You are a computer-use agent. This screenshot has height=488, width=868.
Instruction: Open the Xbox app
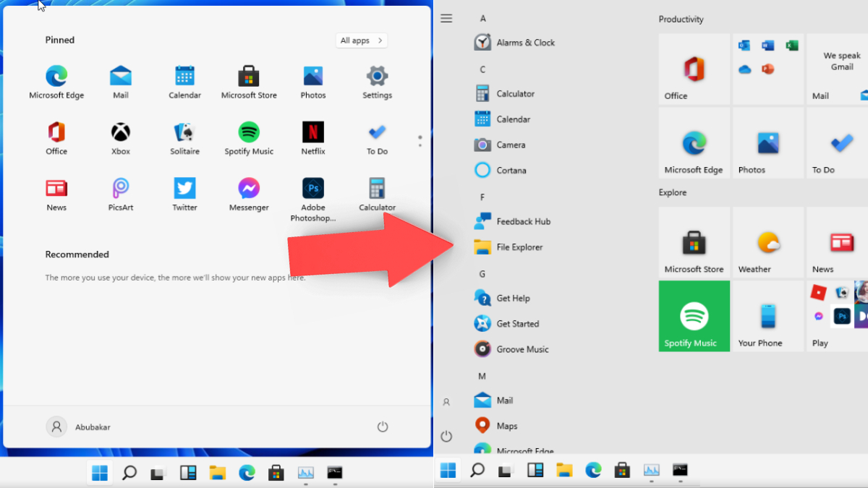click(120, 137)
